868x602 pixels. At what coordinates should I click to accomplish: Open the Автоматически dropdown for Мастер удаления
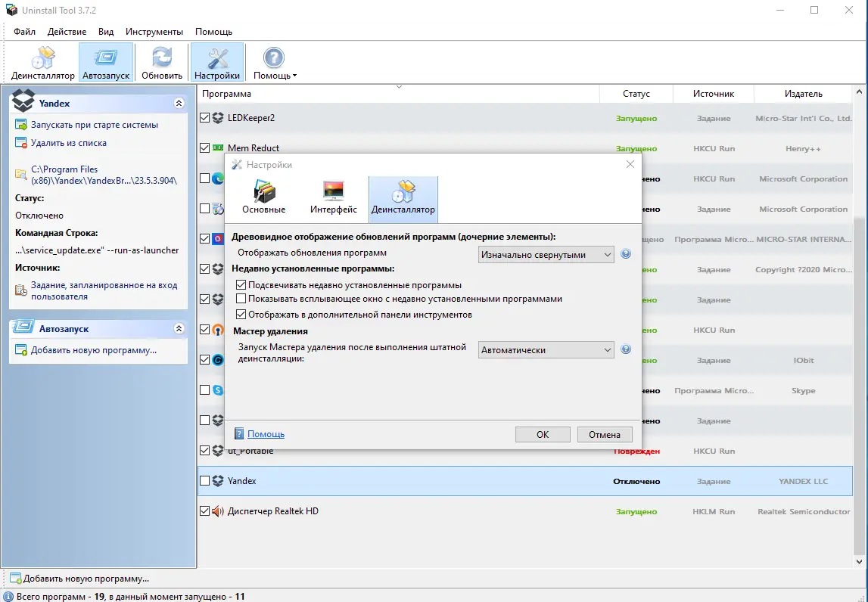click(x=546, y=349)
